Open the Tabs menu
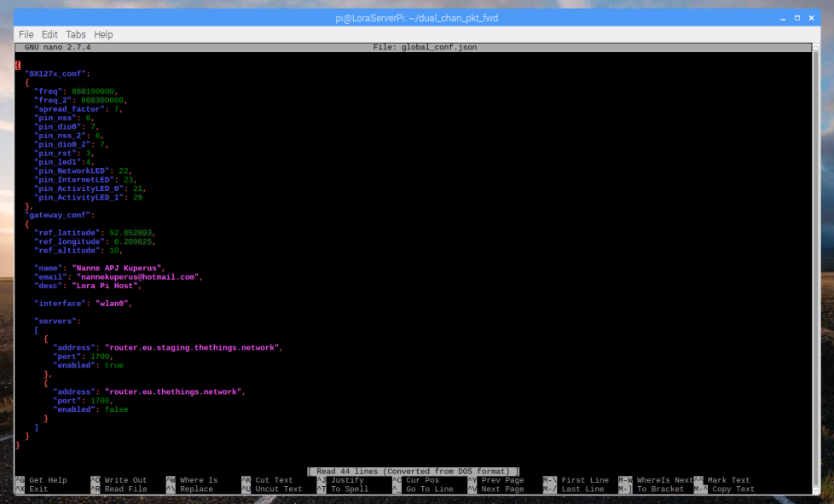This screenshot has width=834, height=504. pyautogui.click(x=76, y=34)
